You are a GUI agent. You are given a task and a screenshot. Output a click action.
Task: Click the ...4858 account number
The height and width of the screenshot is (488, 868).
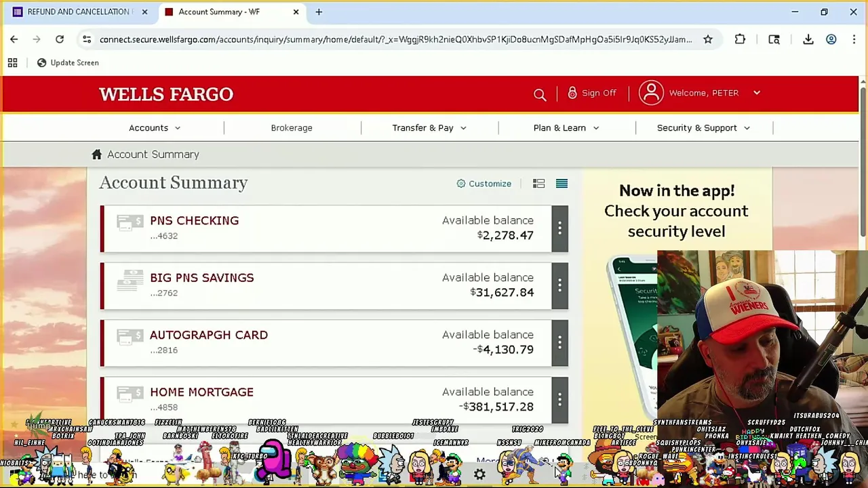coord(163,407)
